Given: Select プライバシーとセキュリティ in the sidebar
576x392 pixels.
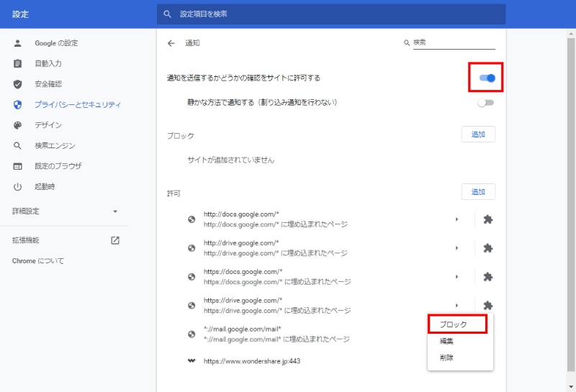Looking at the screenshot, I should 78,104.
